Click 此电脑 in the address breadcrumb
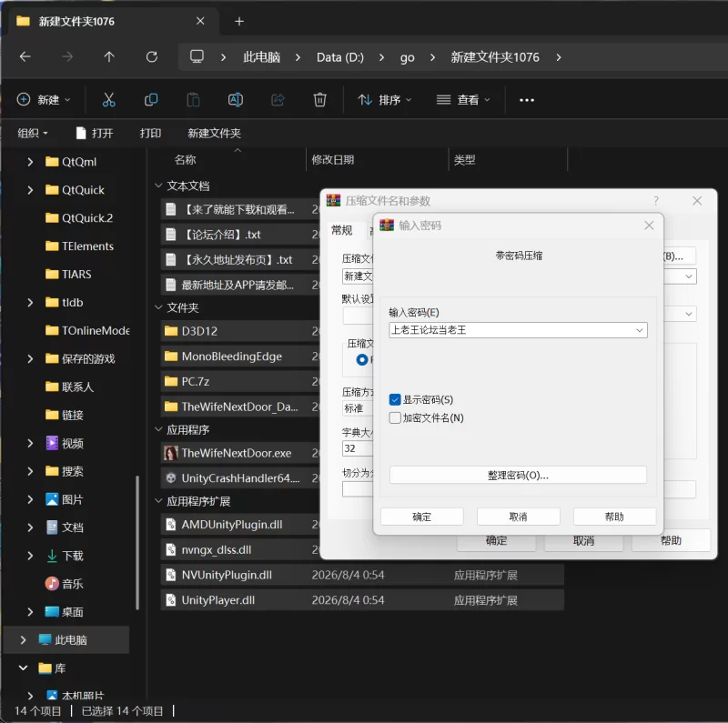Image resolution: width=728 pixels, height=723 pixels. 261,57
